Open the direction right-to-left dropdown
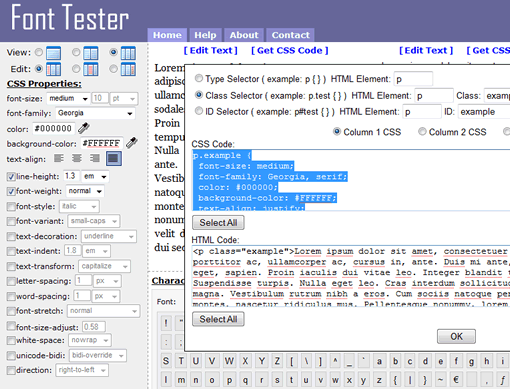 [82, 370]
